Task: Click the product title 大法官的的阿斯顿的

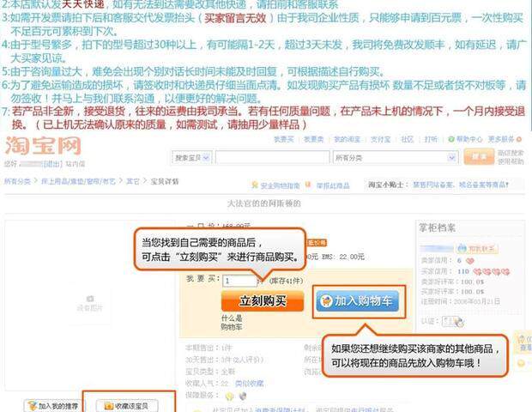Action: [263, 203]
